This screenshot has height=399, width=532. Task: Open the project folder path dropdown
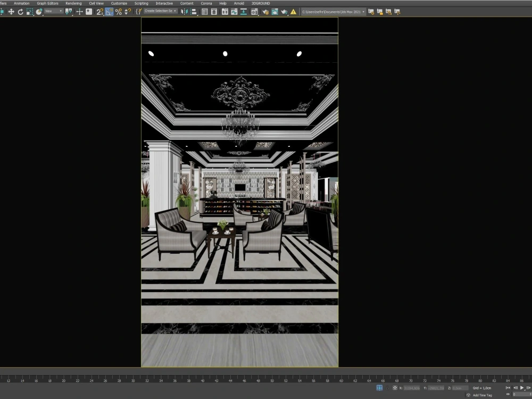333,12
